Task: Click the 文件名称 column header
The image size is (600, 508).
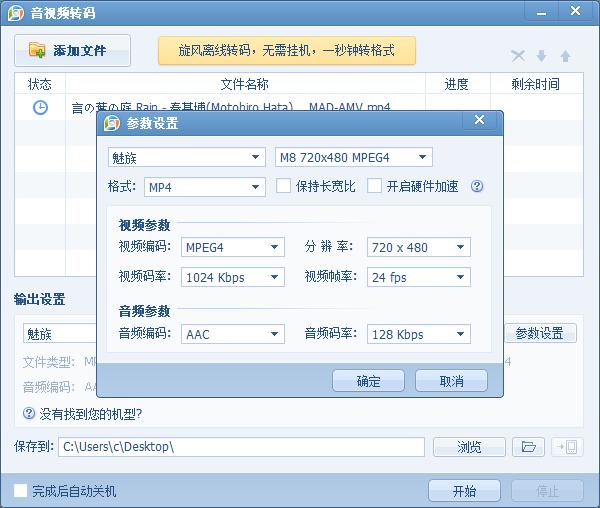Action: [x=245, y=84]
